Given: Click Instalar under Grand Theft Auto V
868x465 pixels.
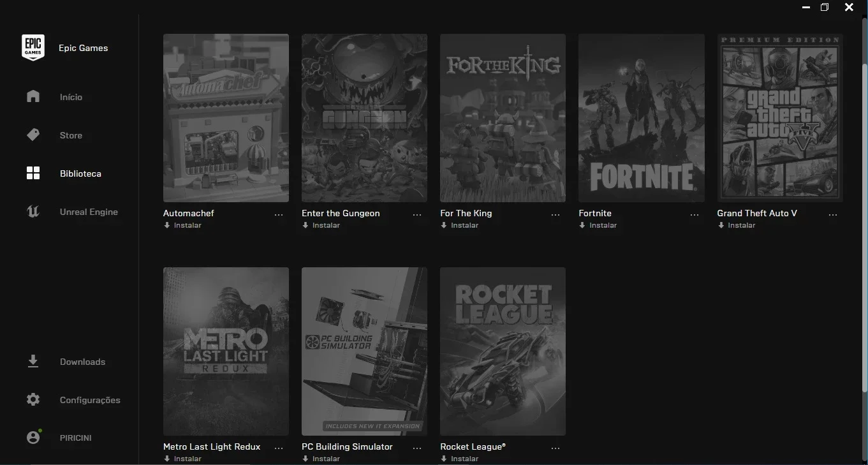Looking at the screenshot, I should 742,225.
